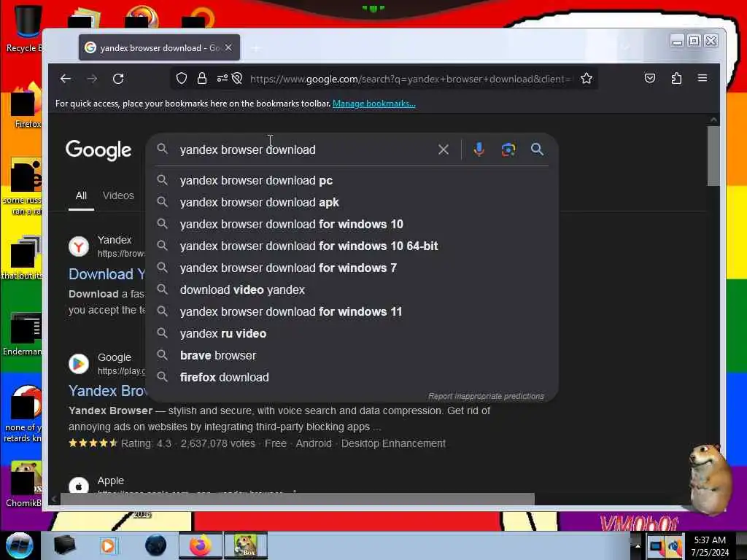Open the Manage bookmarks link
Viewport: 747px width, 560px height.
(374, 104)
